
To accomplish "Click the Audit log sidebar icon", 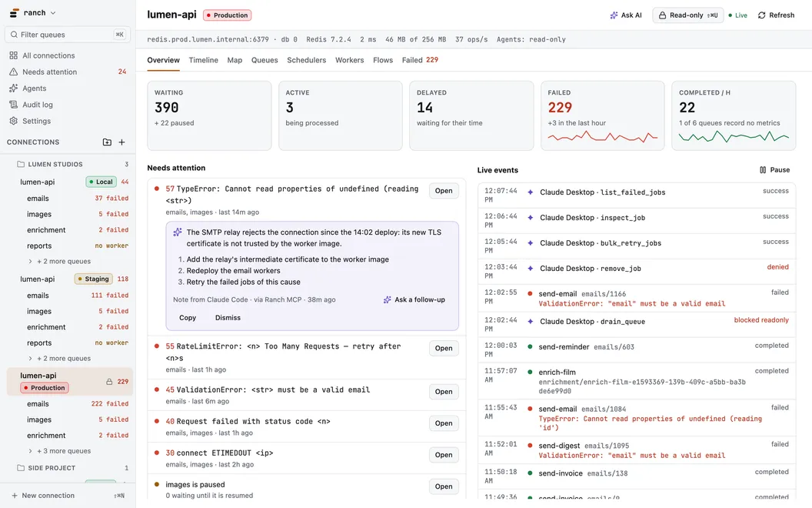I will coord(14,105).
